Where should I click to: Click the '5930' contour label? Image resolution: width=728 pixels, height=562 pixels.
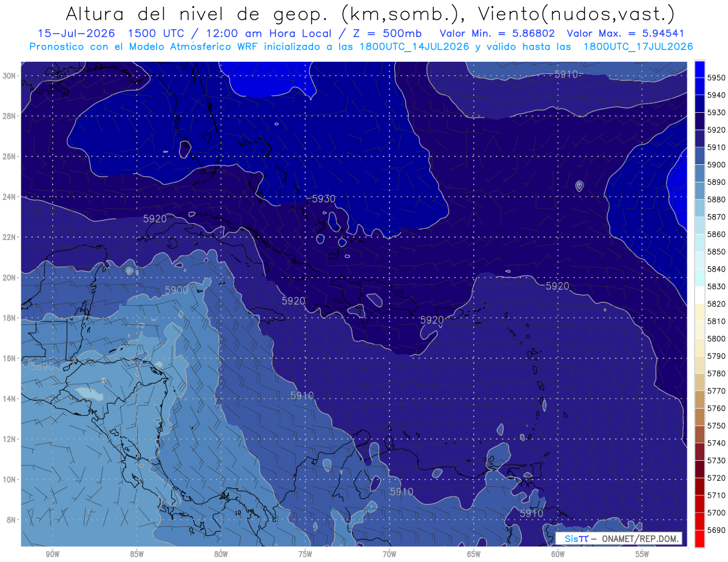point(323,199)
